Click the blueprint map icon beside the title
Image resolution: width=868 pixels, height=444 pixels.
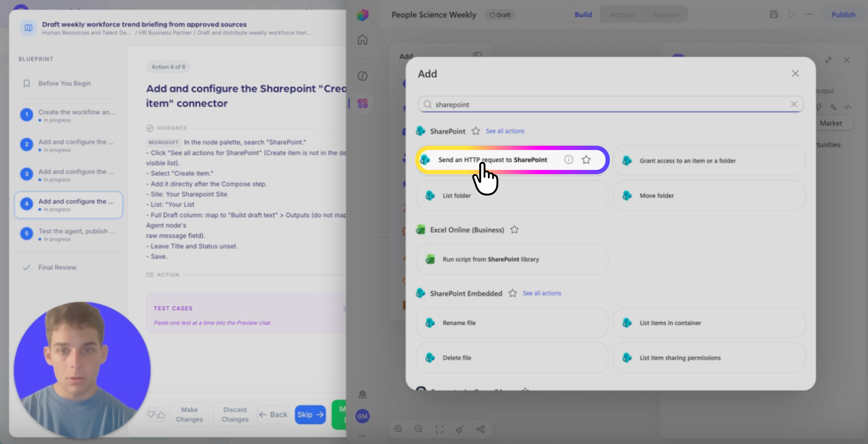[29, 28]
